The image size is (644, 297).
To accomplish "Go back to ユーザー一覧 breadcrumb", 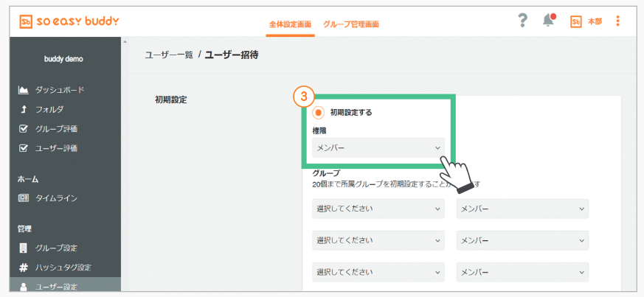I will click(x=169, y=55).
